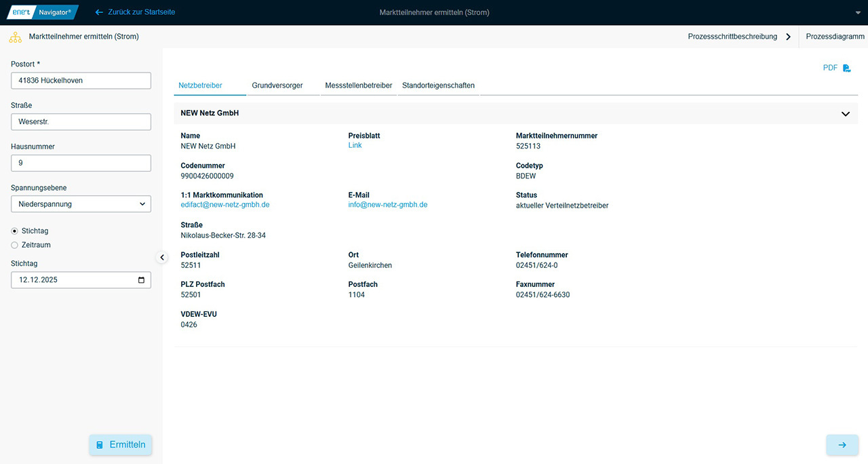
Task: Open the Standorteigenschaften tab
Action: tap(438, 85)
